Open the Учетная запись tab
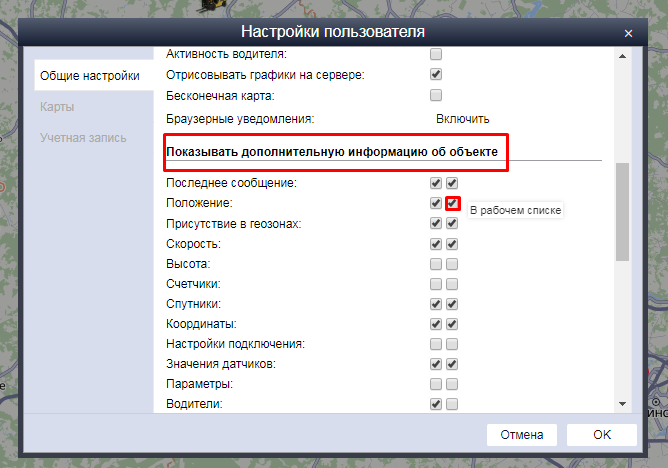 pyautogui.click(x=83, y=137)
